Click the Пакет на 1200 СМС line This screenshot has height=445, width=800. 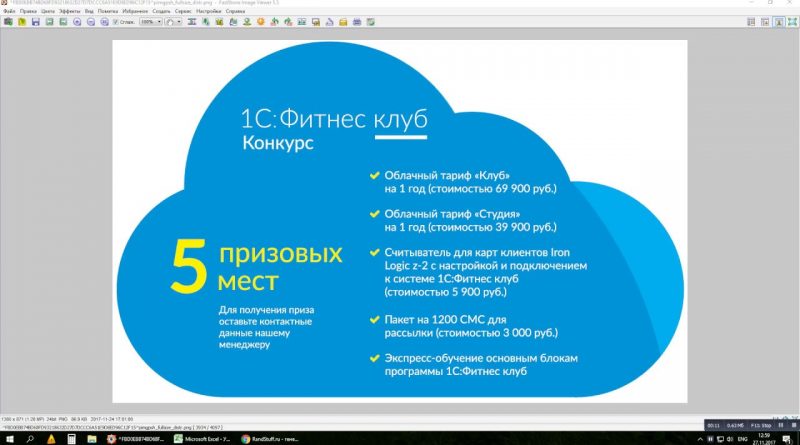click(x=445, y=320)
